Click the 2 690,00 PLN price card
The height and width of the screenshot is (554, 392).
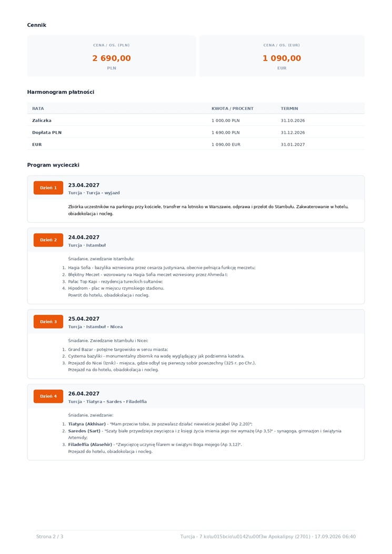pyautogui.click(x=112, y=56)
